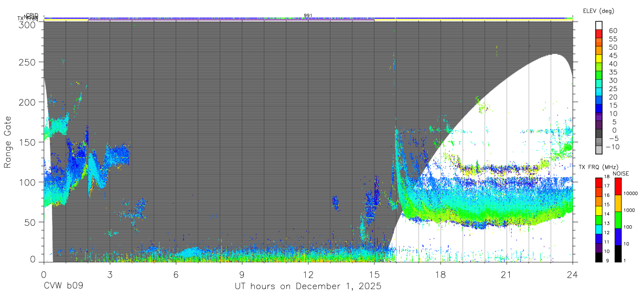Select the "18" hour label on the time axis
The width and height of the screenshot is (644, 297).
[441, 274]
